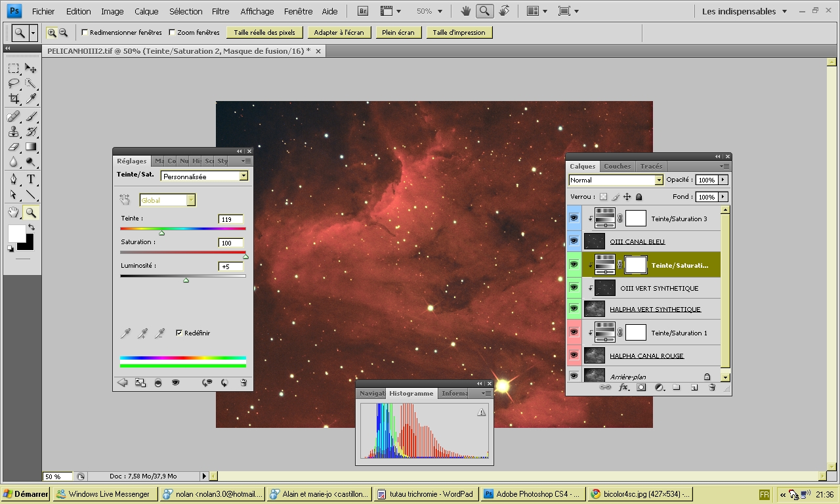Launch Adobe Bridge from the Br icon
Viewport: 840px width, 504px height.
point(362,11)
